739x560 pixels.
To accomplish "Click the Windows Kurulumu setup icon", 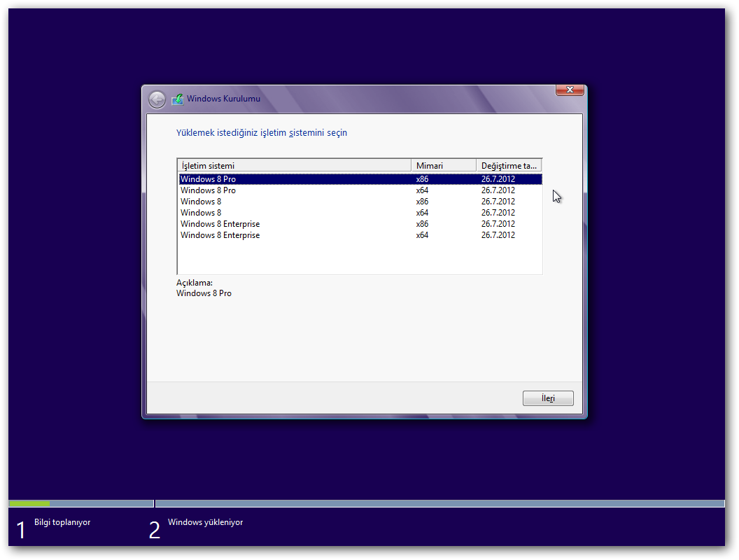I will point(178,99).
